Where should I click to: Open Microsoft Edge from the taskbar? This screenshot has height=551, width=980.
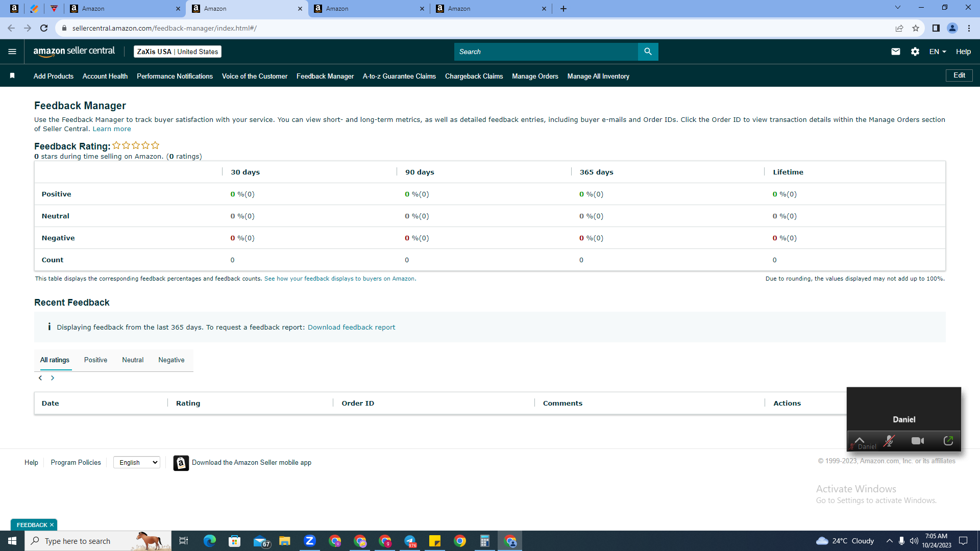coord(210,541)
